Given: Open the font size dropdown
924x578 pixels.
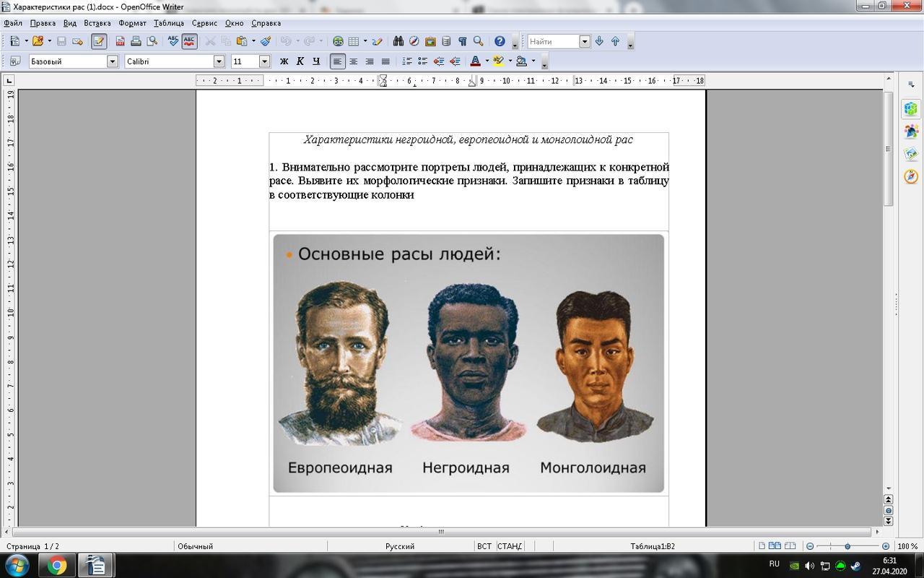Looking at the screenshot, I should click(264, 61).
